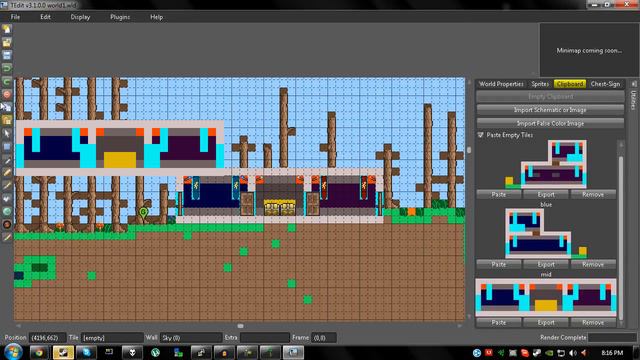Viewport: 640px width, 360px height.
Task: Click the Copy selection icon
Action: [7, 107]
